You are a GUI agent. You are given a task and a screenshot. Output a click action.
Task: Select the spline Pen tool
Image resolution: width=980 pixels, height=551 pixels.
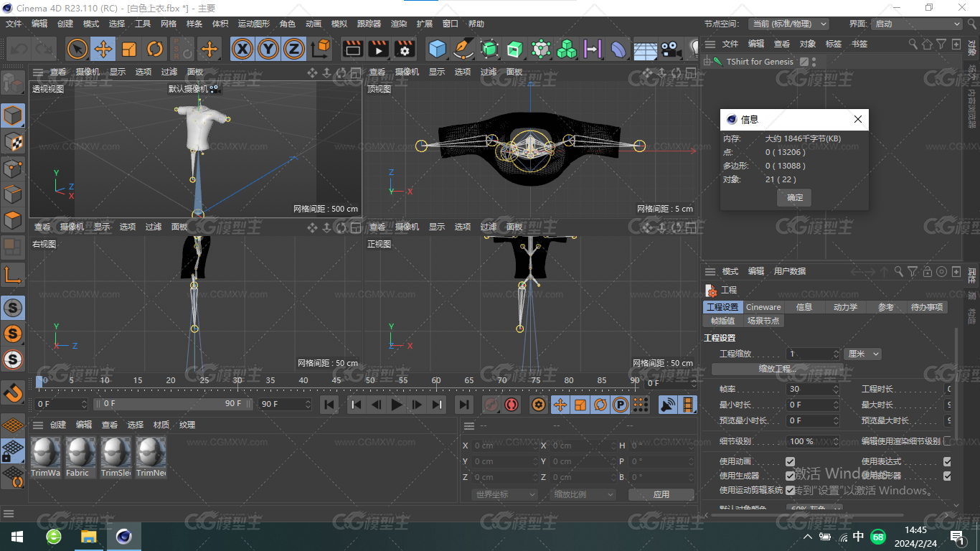463,49
